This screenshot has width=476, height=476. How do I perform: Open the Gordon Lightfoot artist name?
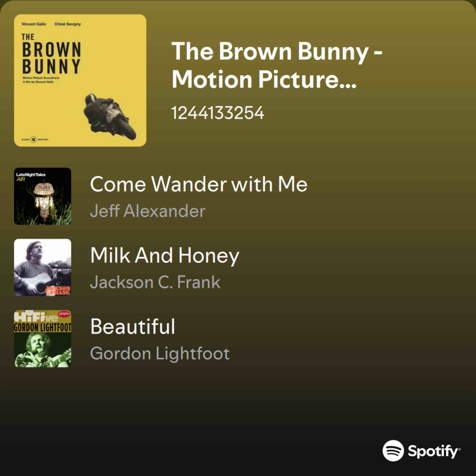tap(160, 354)
